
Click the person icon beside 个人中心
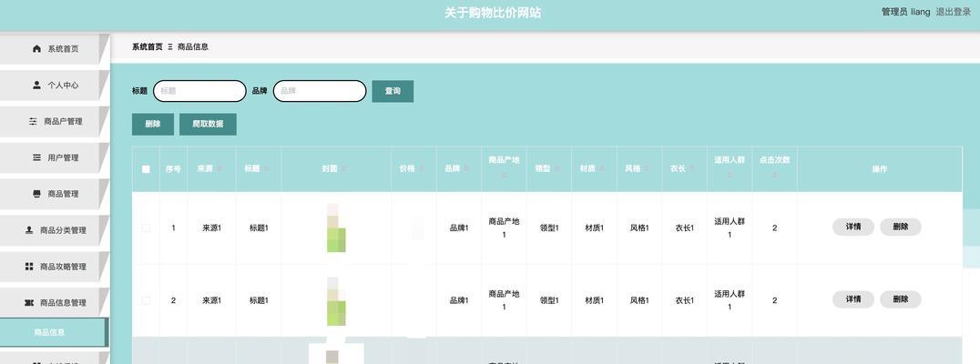tap(36, 85)
